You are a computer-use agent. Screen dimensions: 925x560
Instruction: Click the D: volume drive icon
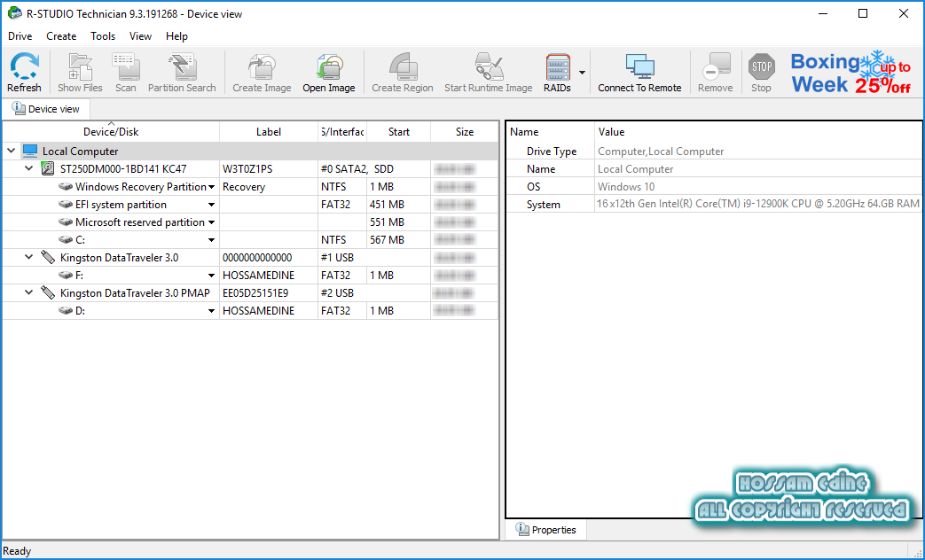point(66,311)
